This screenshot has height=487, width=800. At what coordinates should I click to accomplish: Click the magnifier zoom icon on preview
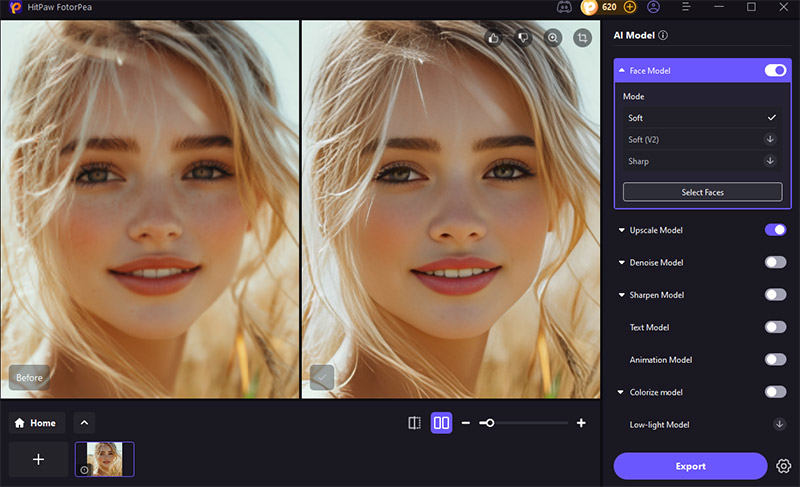553,38
